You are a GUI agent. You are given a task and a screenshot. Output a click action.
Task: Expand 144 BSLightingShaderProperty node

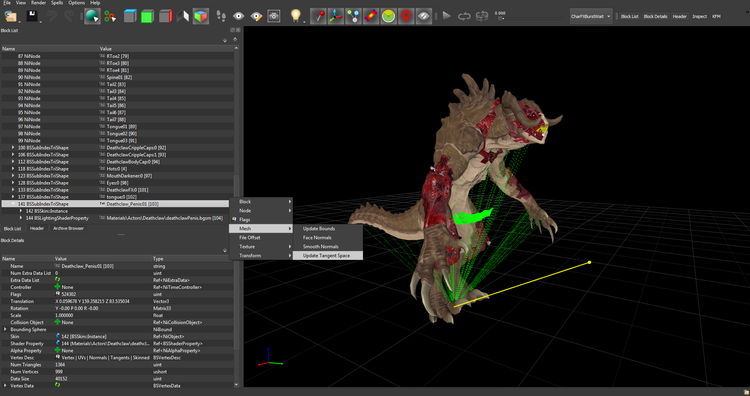click(x=21, y=218)
